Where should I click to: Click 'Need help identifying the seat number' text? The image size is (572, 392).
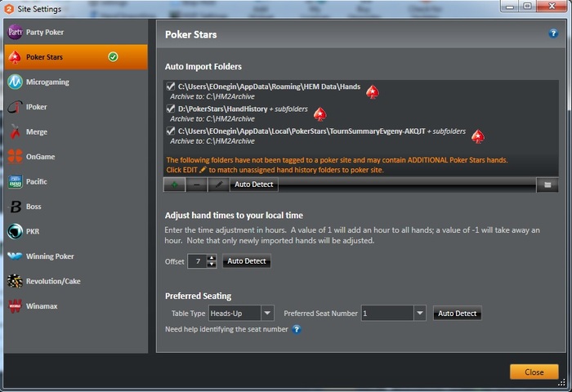point(226,329)
